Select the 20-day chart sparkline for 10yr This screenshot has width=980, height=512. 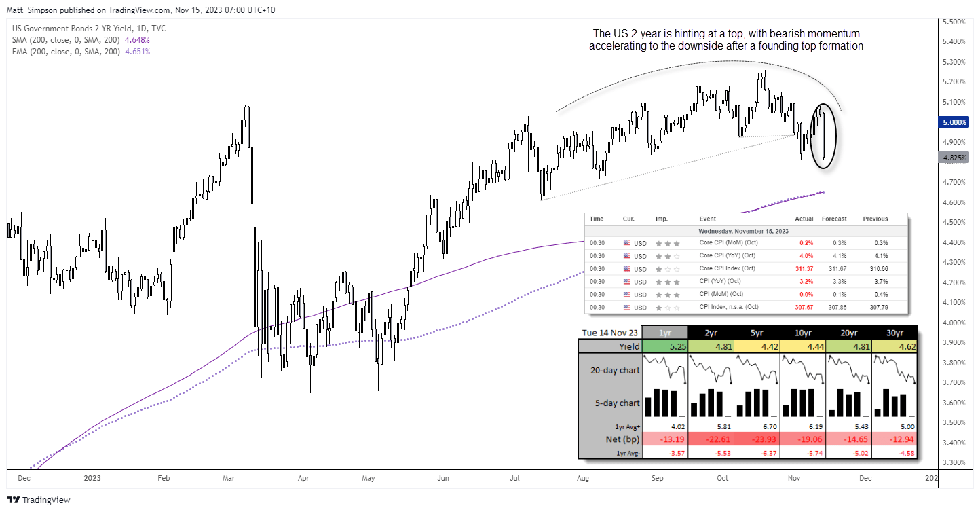coord(802,371)
